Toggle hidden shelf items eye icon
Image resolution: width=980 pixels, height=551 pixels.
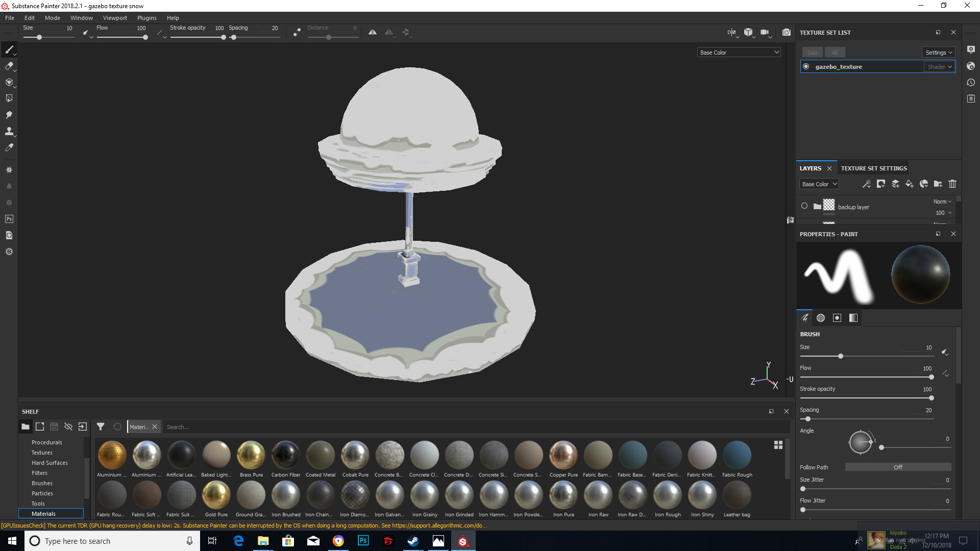click(68, 427)
